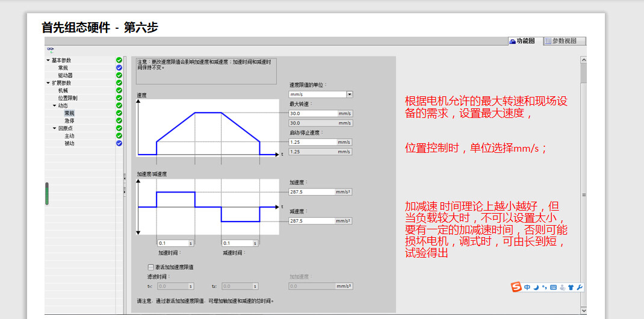644x319 pixels.
Task: Click the 加速度/减速度 profile chart
Action: tap(208, 206)
